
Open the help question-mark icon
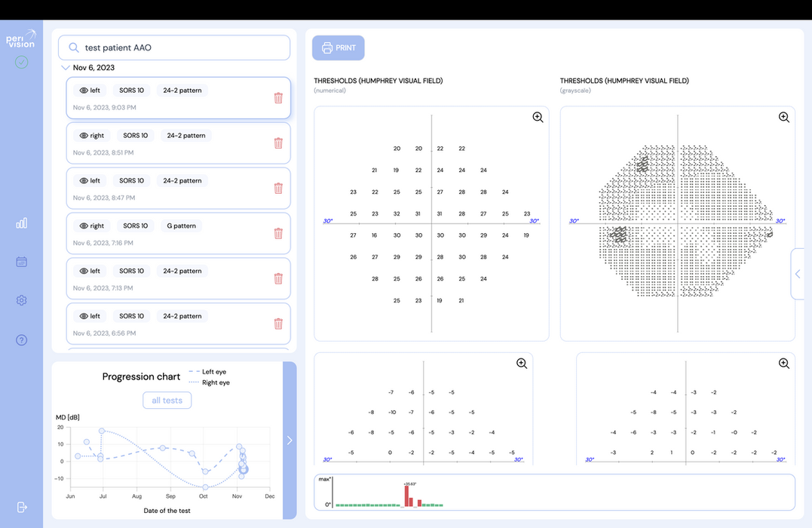pos(21,339)
